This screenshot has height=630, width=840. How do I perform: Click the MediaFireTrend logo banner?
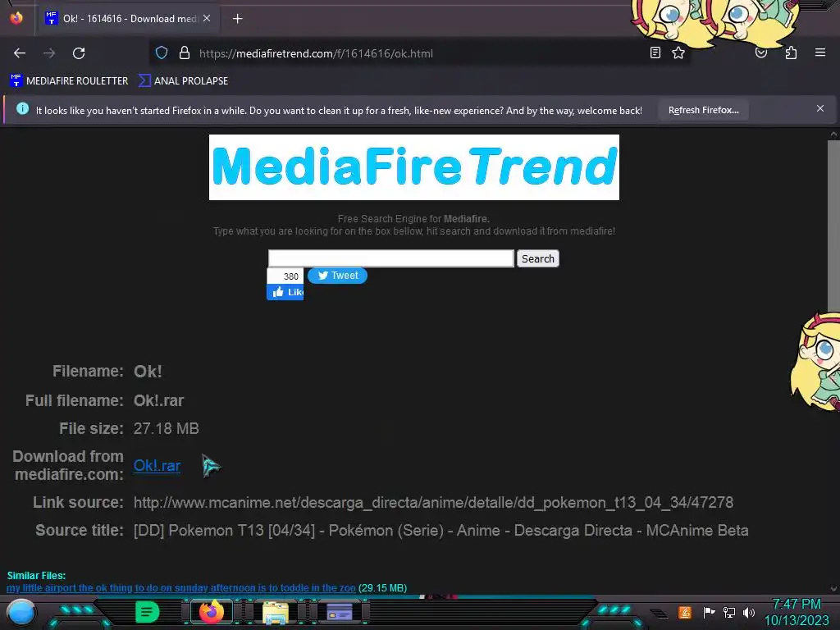[414, 167]
